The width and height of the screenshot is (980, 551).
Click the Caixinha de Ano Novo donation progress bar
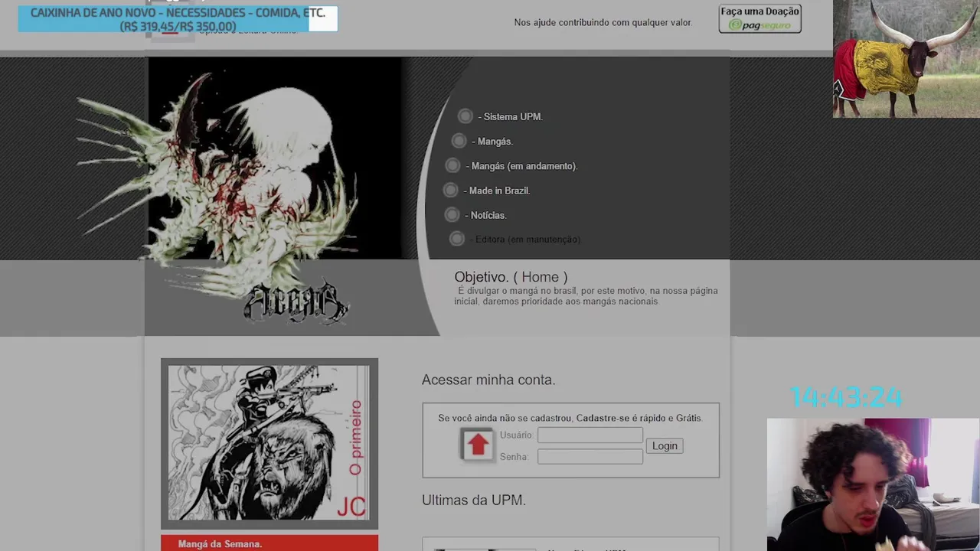point(178,19)
